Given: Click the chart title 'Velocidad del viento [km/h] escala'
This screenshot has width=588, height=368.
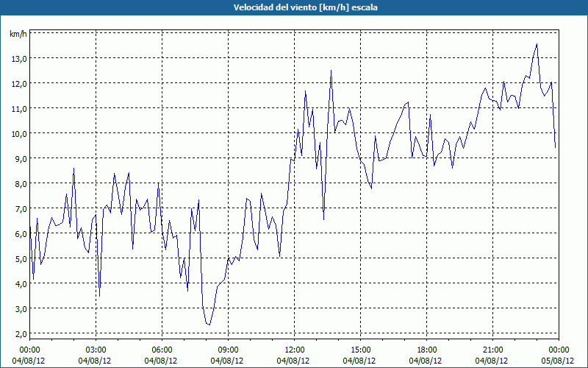Looking at the screenshot, I should tap(305, 7).
